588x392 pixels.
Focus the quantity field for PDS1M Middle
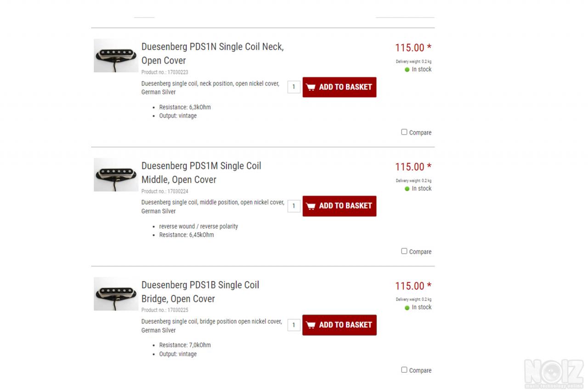click(x=294, y=206)
